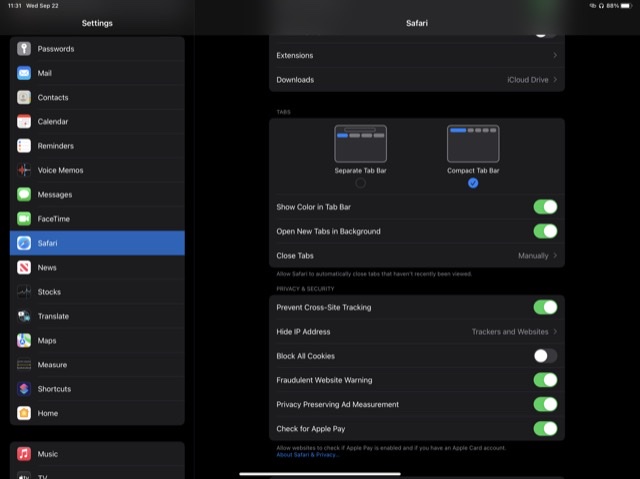640x479 pixels.
Task: Open Reminders settings label
Action: (56, 146)
